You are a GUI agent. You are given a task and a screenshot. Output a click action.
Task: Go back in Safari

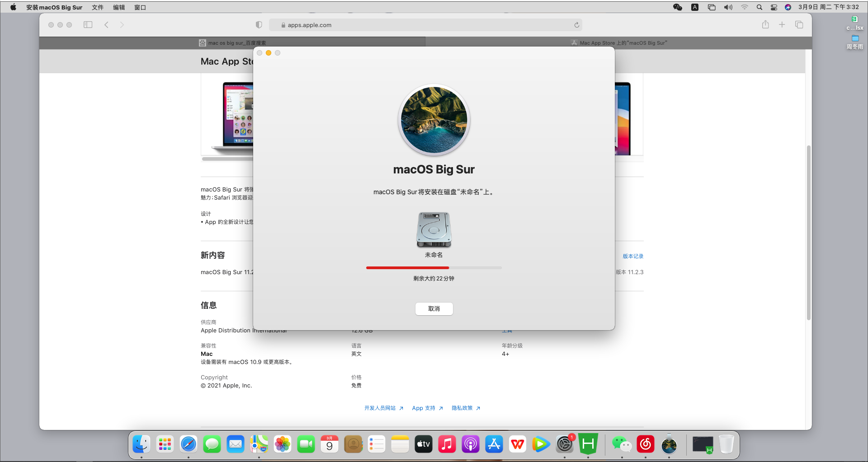point(106,25)
